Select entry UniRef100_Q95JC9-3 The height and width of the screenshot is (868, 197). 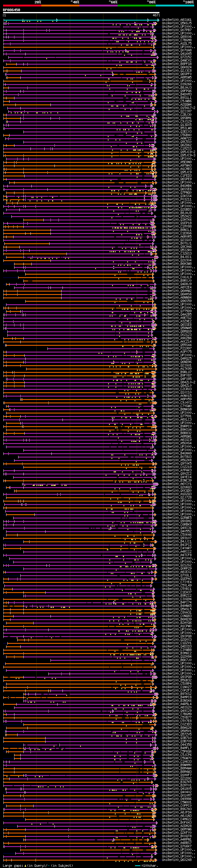(x=179, y=155)
